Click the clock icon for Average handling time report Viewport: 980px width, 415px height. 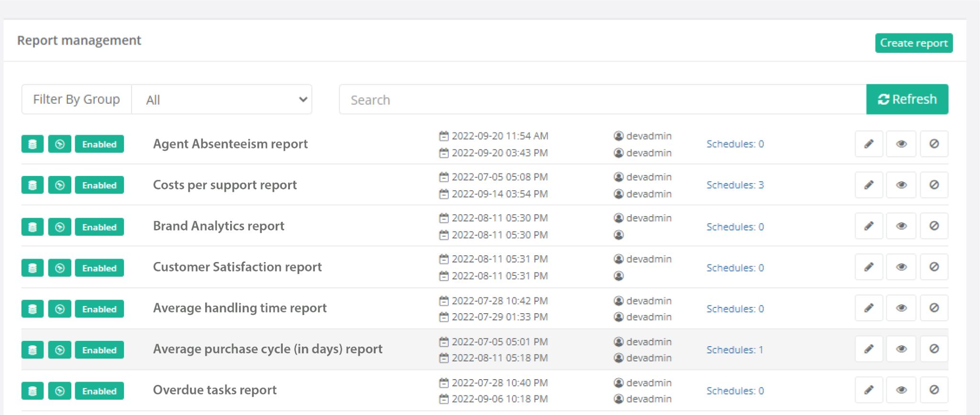point(60,309)
